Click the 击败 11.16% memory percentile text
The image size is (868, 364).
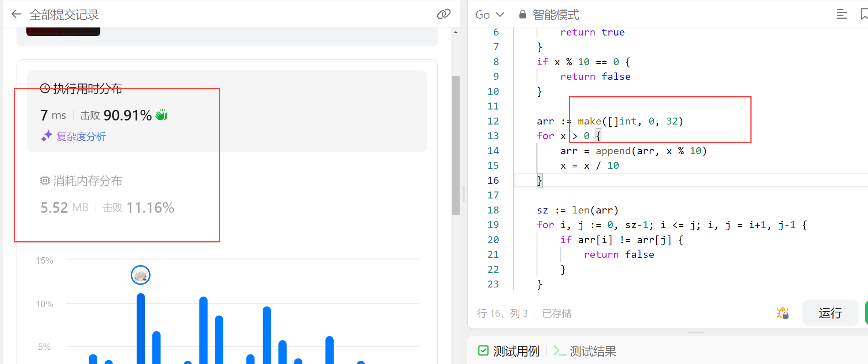pyautogui.click(x=138, y=207)
